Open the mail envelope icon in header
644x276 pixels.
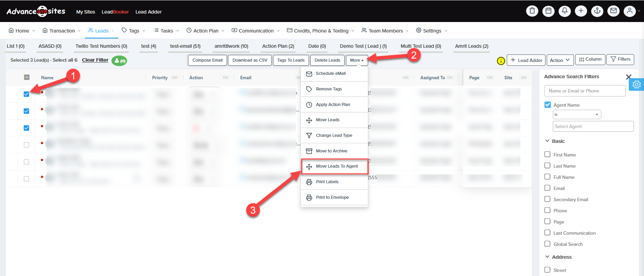(x=613, y=11)
